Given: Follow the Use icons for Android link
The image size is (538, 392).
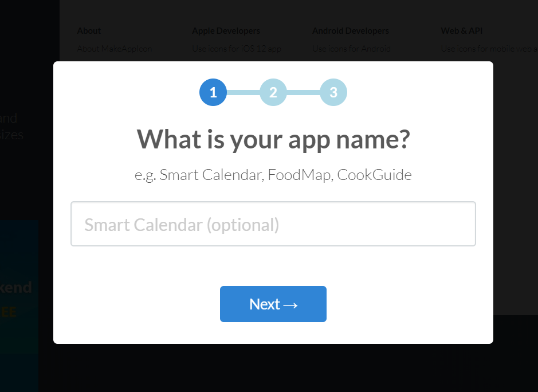Looking at the screenshot, I should (x=351, y=49).
